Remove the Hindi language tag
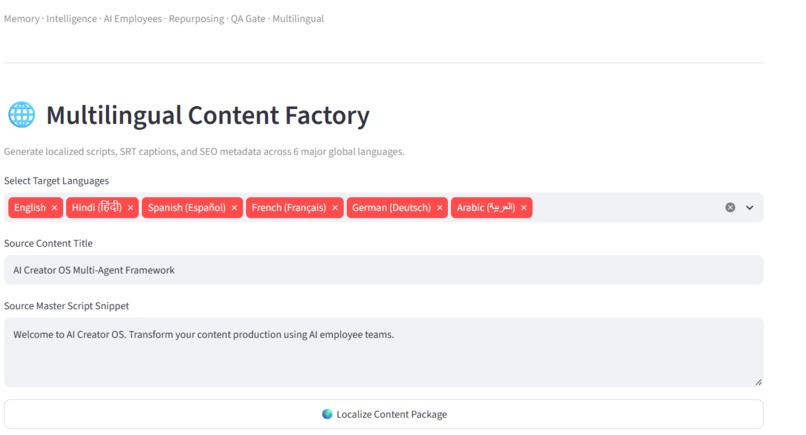The height and width of the screenshot is (435, 806). 131,208
